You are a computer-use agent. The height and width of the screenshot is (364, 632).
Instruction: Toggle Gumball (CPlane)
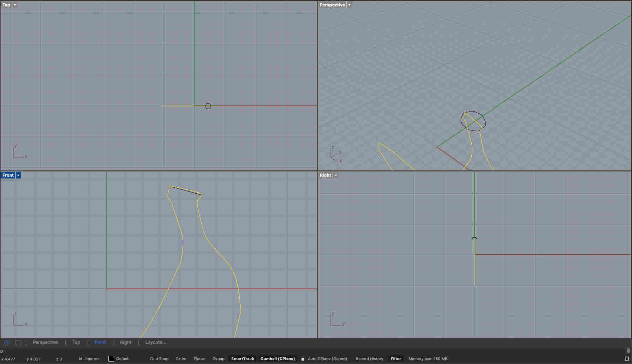(278, 359)
